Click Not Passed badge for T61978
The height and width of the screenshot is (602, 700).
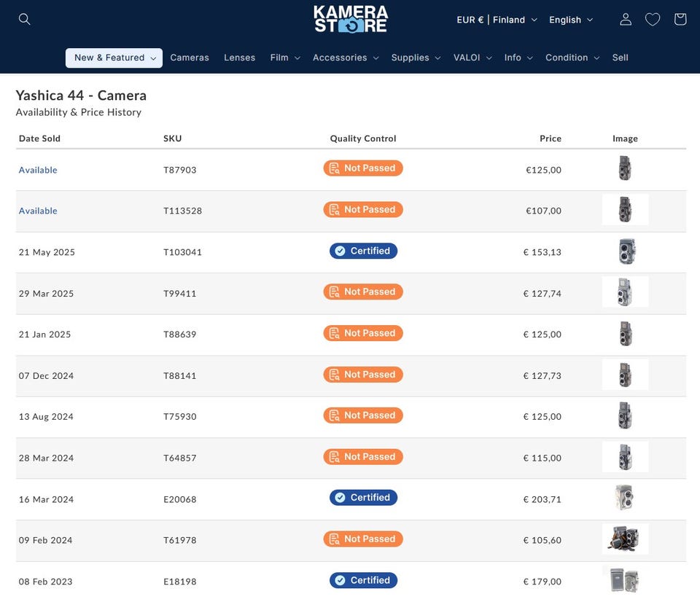[x=363, y=539]
